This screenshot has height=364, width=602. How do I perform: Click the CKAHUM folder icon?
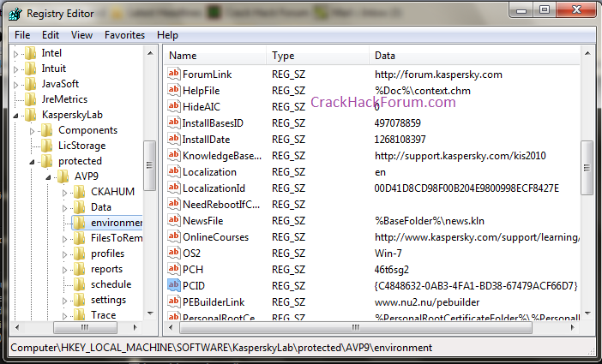point(80,191)
